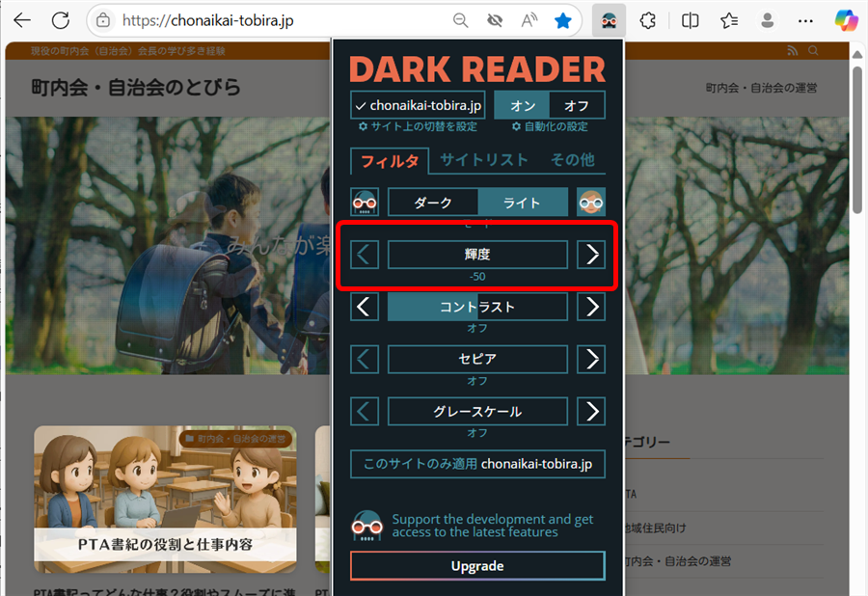Click the グレースケール slider bar

[477, 412]
